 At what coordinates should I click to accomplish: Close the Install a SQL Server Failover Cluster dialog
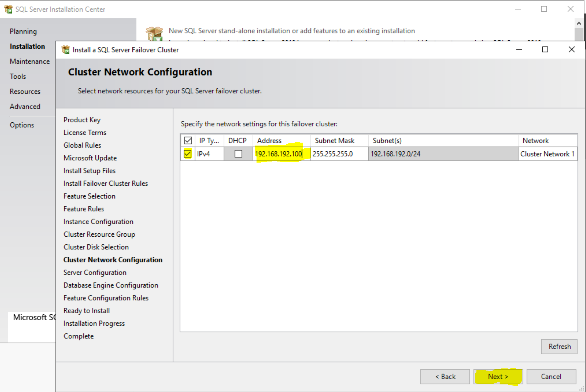pyautogui.click(x=571, y=49)
